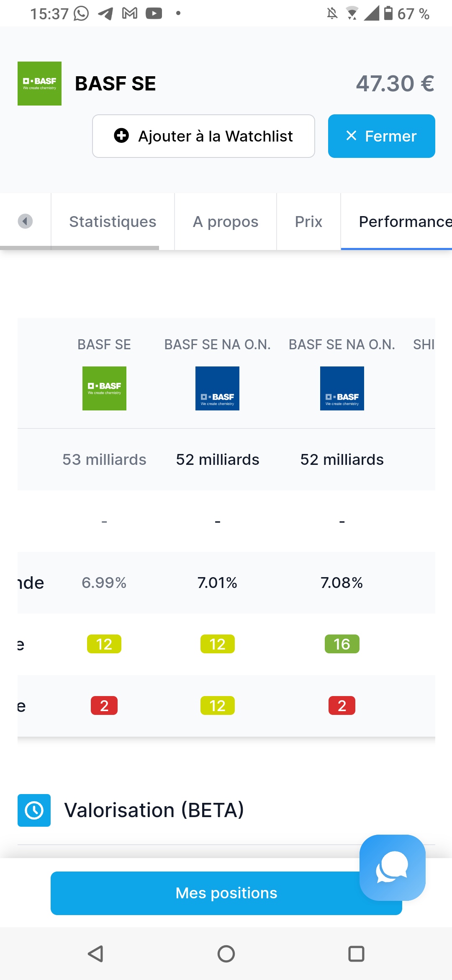This screenshot has height=980, width=452.
Task: Tap the Valorisation clock icon
Action: tap(34, 810)
